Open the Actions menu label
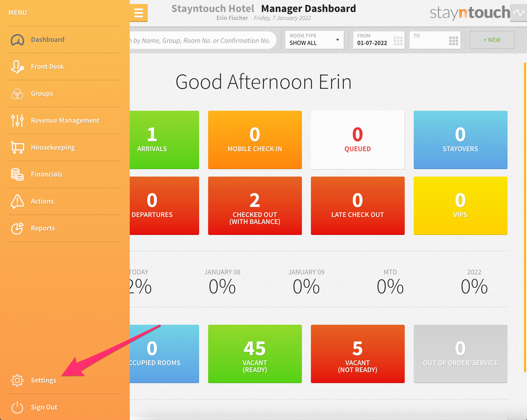The width and height of the screenshot is (527, 420). click(42, 201)
